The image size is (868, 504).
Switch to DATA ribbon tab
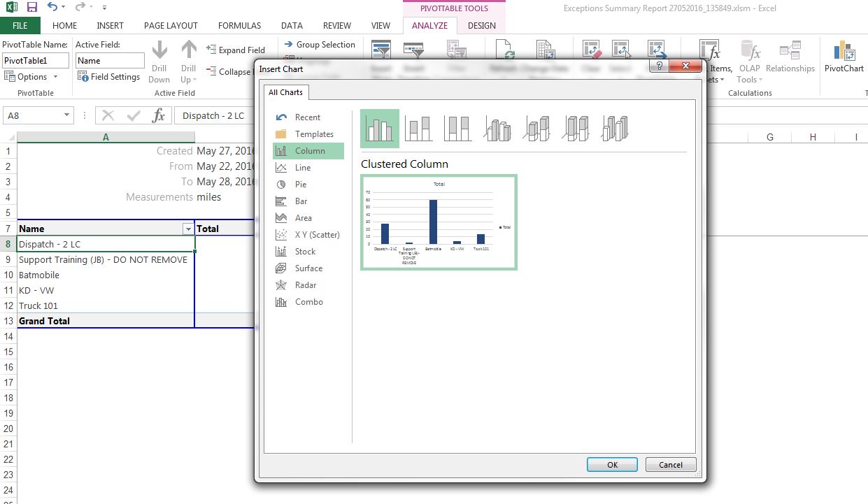[292, 26]
